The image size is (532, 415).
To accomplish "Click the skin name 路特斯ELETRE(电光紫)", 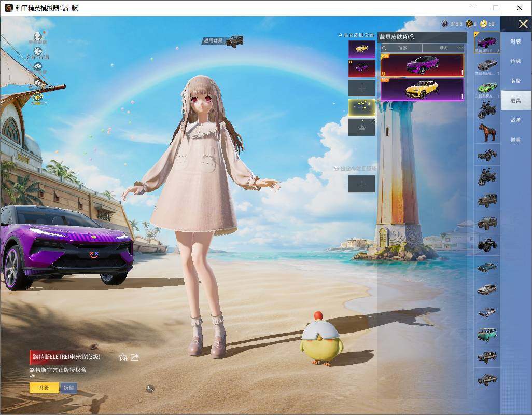I will (66, 357).
